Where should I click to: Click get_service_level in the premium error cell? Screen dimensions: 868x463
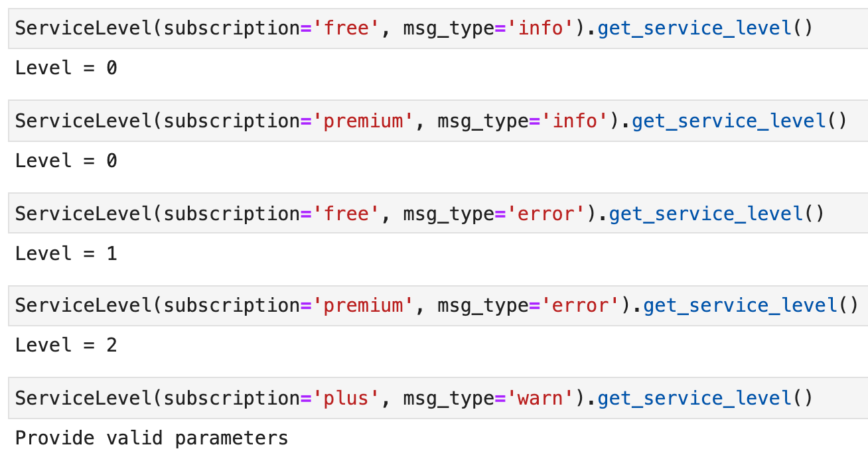740,306
